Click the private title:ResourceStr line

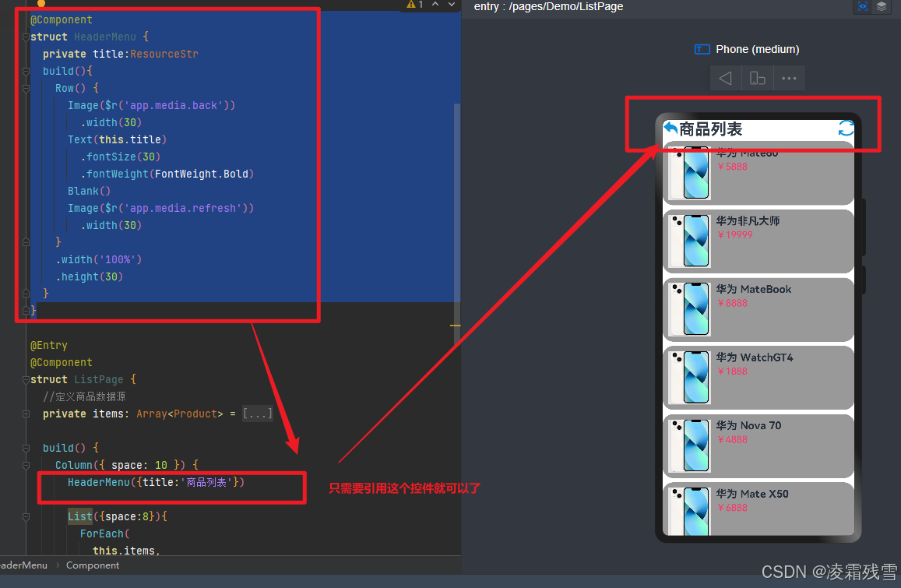pos(121,54)
